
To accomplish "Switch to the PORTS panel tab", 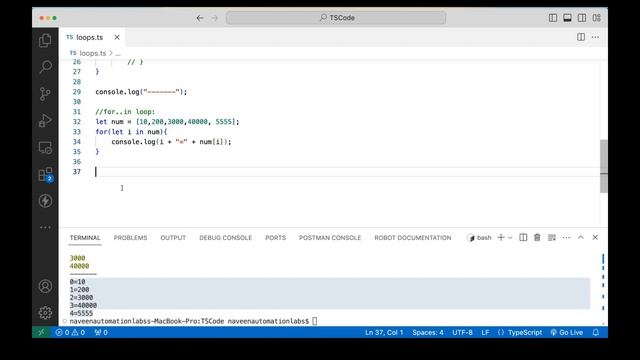I will pyautogui.click(x=276, y=238).
